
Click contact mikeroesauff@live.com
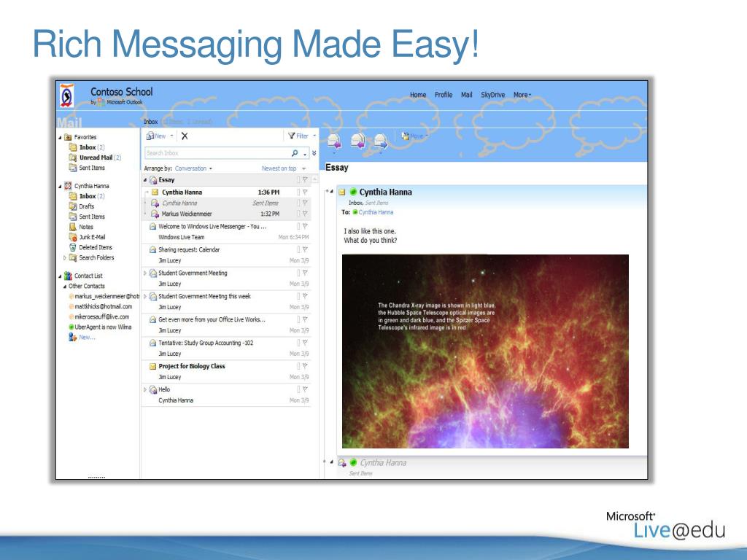tap(102, 316)
